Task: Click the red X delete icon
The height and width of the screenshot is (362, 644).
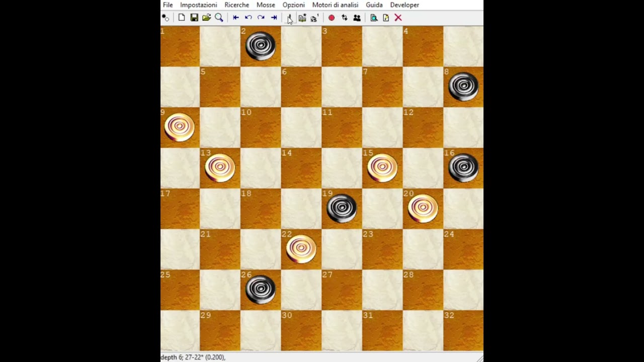Action: coord(398,18)
